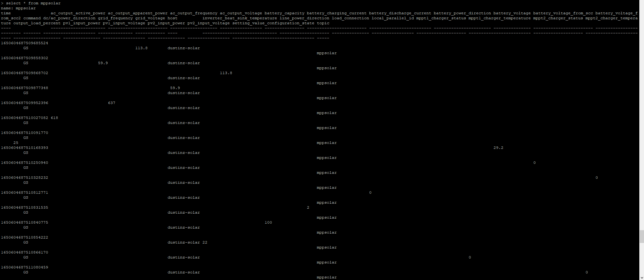Click the 'line_power_direction' column header
The image size is (644, 280).
tap(304, 18)
